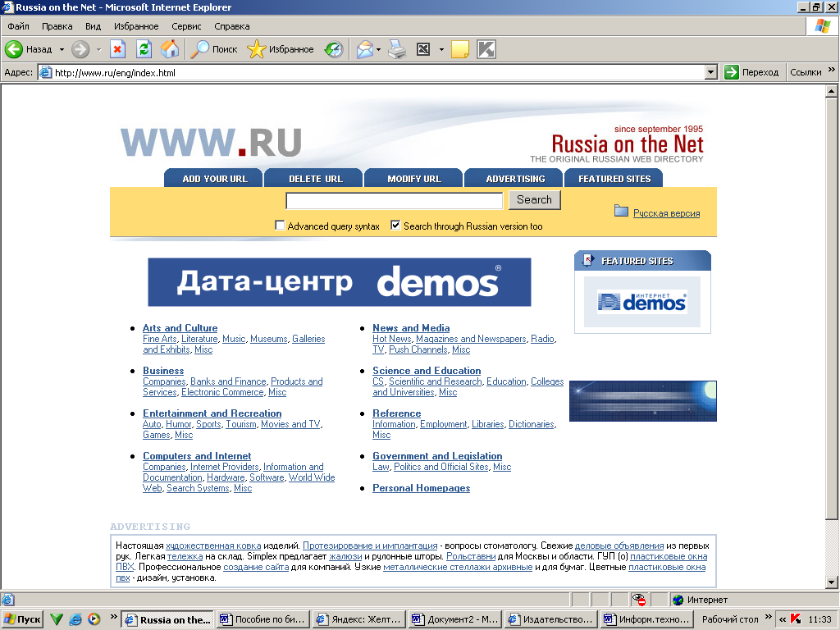This screenshot has height=630, width=840.
Task: Launch Internet Explorer from quick launch
Action: 75,619
